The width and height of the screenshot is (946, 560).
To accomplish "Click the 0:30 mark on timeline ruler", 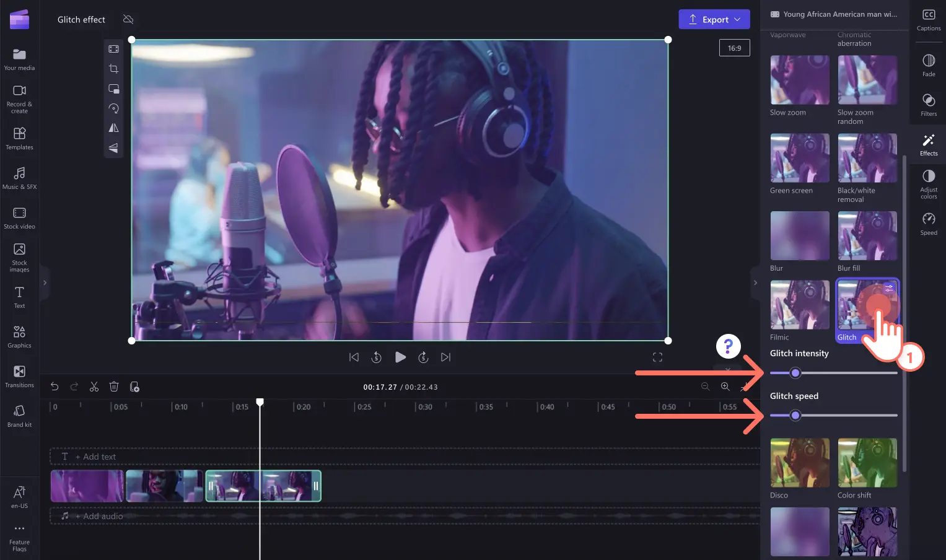I will [x=425, y=407].
